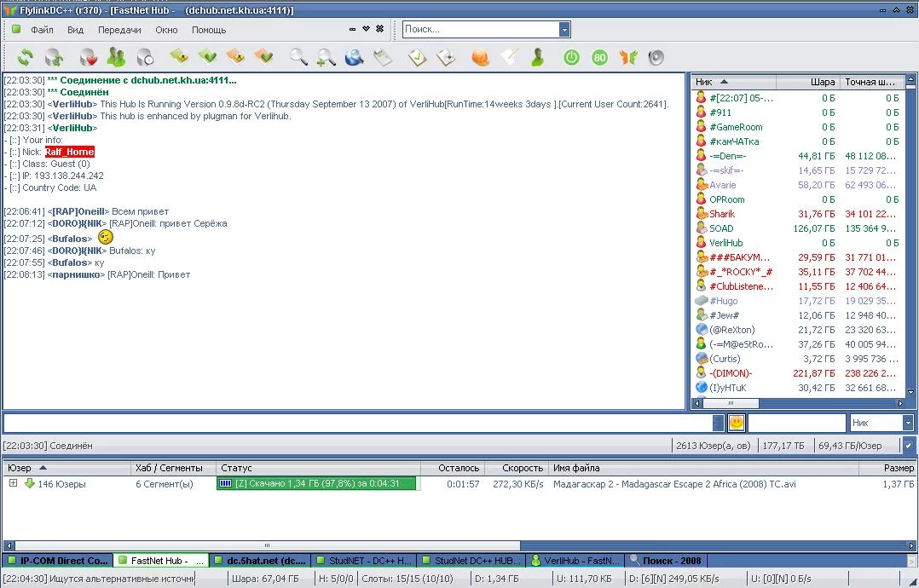Screen dimensions: 919x588
Task: Click the green reconnect arrows toolbar icon
Action: [x=26, y=57]
